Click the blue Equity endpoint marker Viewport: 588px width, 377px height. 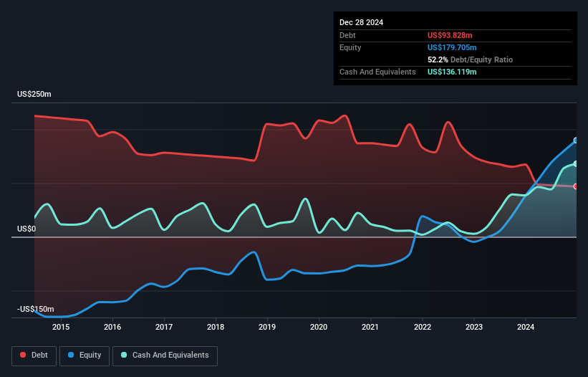(576, 140)
